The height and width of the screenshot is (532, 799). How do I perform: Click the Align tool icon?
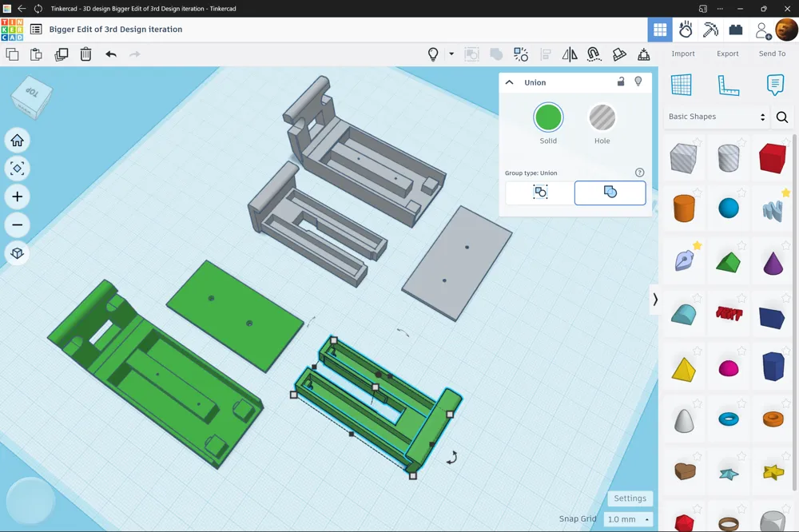coord(546,54)
